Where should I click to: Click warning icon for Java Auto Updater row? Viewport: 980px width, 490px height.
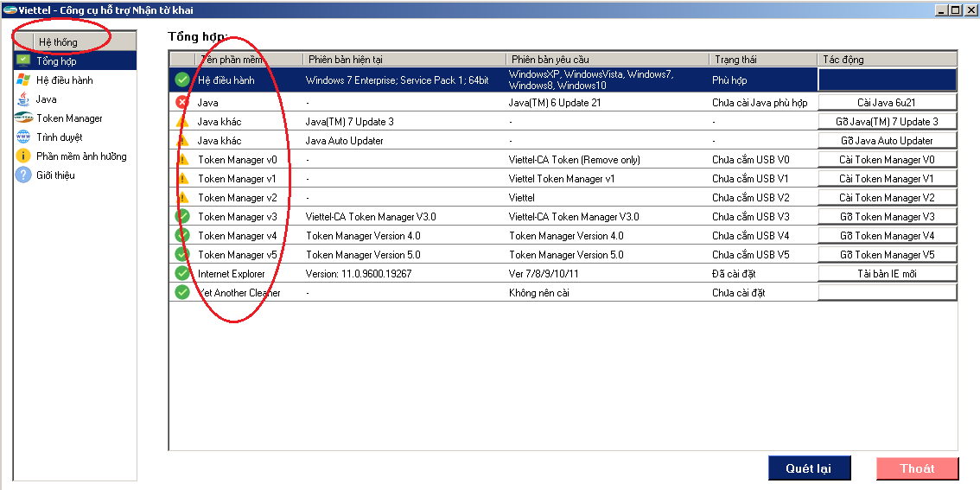[x=181, y=140]
